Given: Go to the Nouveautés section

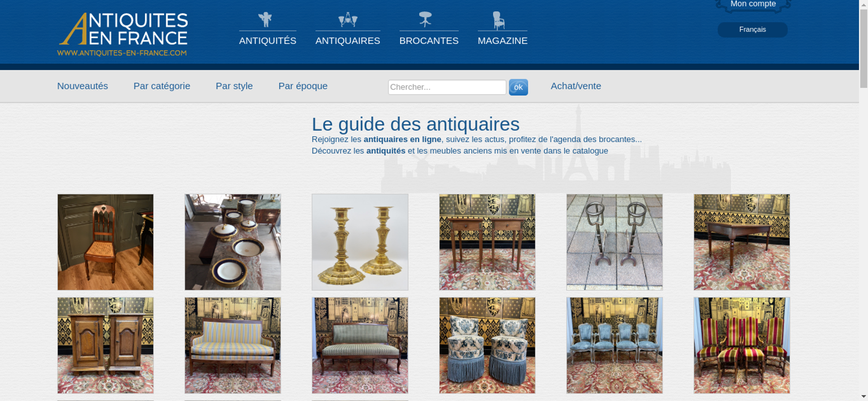Looking at the screenshot, I should click(x=82, y=86).
